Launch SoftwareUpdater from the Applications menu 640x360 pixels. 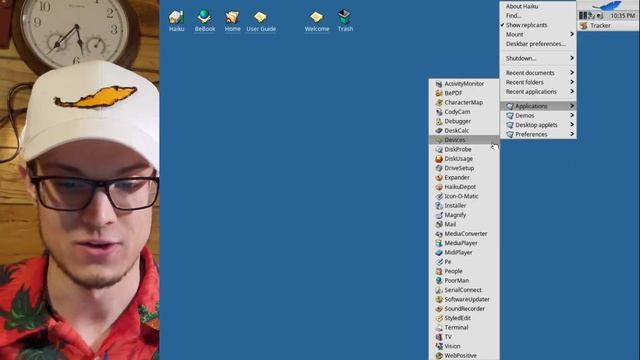tap(464, 299)
